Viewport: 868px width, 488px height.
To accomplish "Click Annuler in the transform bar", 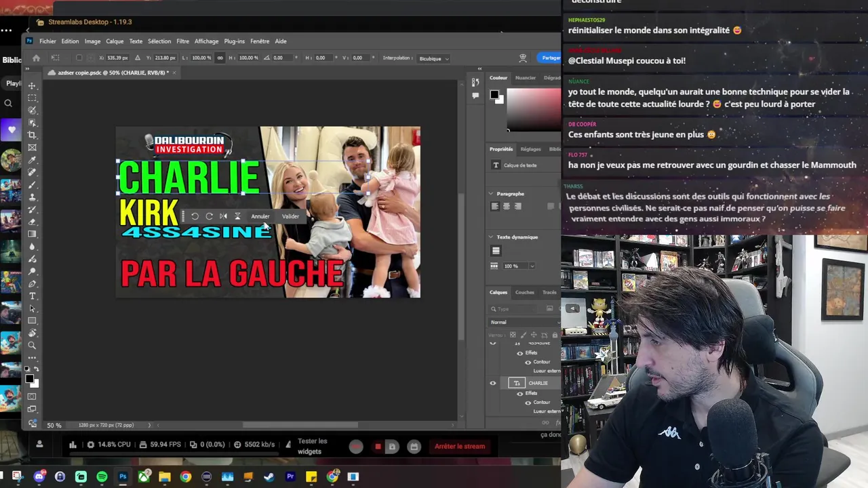I will click(260, 216).
